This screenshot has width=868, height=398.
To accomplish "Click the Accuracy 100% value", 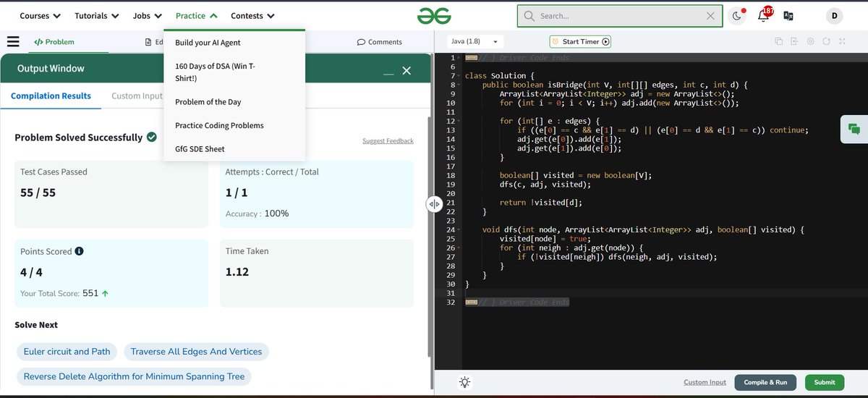I will (x=276, y=213).
